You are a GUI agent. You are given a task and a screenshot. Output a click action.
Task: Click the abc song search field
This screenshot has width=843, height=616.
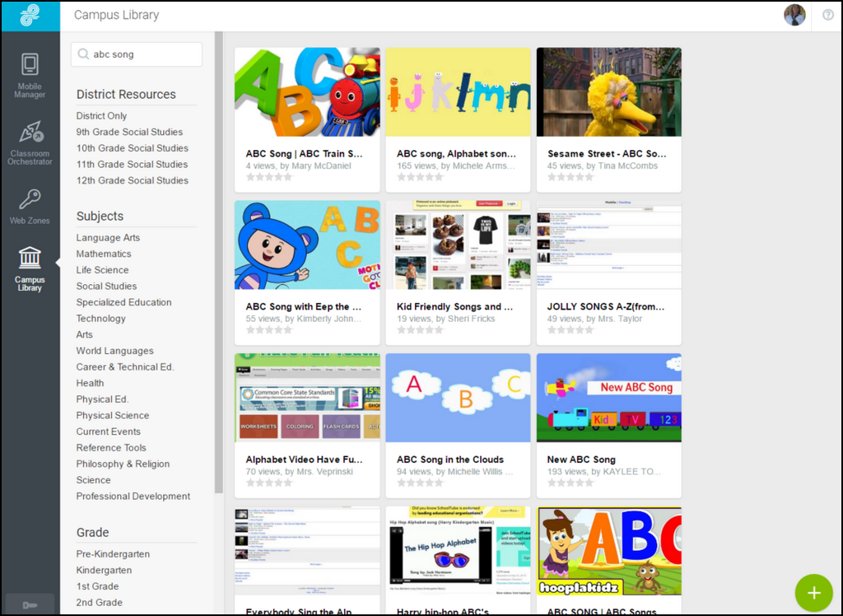137,54
